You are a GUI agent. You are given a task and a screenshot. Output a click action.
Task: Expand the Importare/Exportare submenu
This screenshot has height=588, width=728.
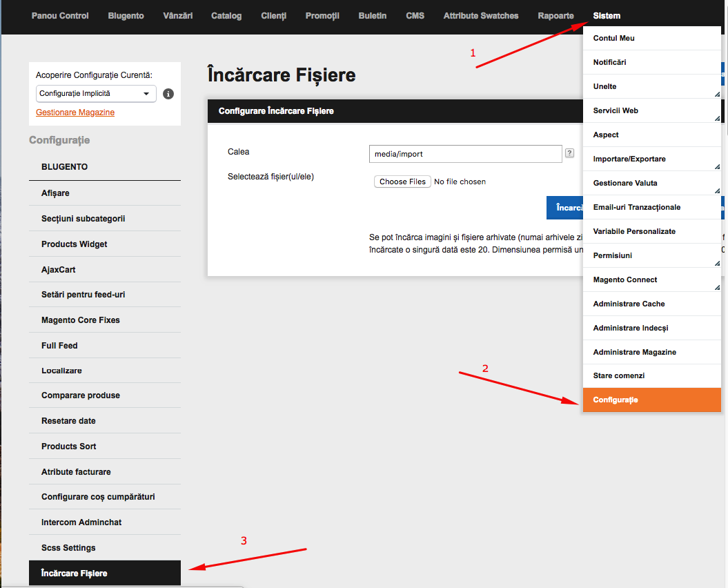tap(651, 159)
